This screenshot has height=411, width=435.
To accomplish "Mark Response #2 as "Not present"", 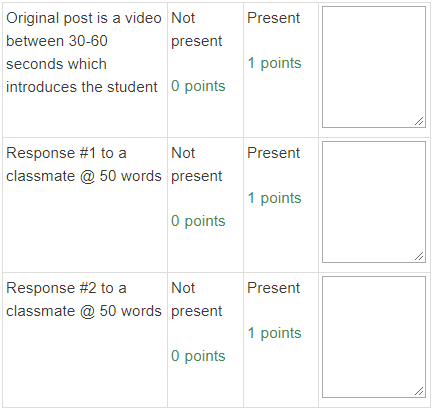I will (x=205, y=340).
